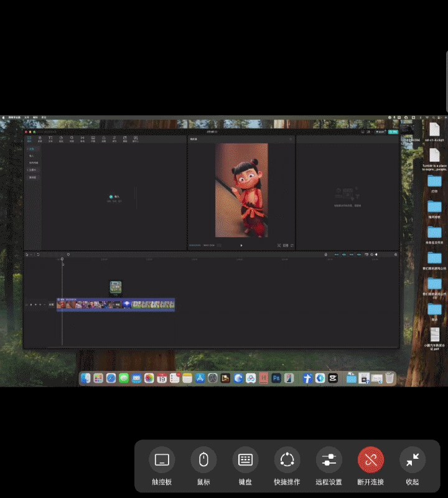Open 远程设置 remote settings
The image size is (448, 498).
(329, 461)
